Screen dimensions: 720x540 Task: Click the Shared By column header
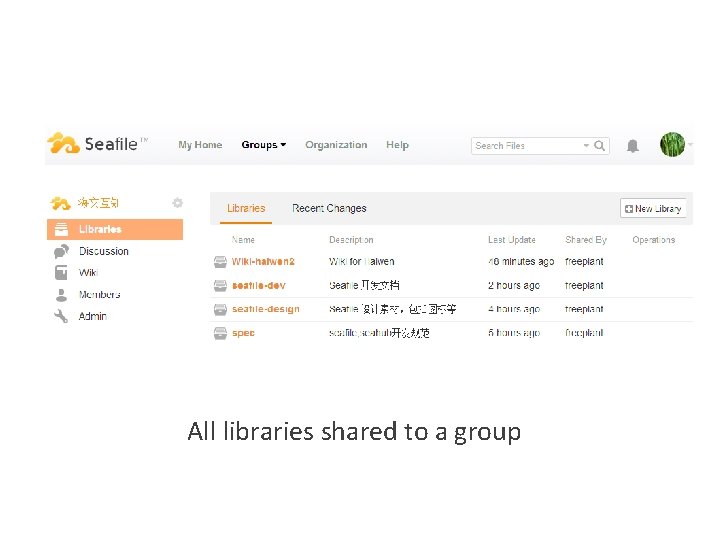[x=586, y=240]
